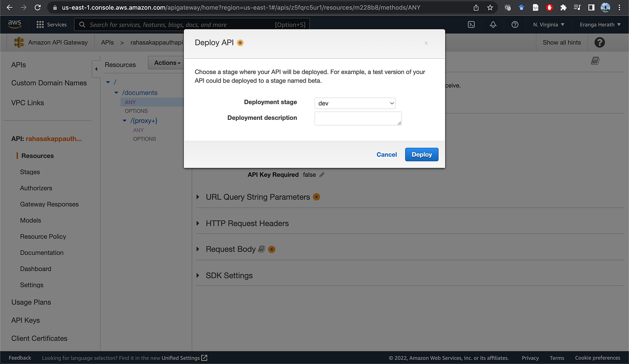
Task: Expand the SDK Settings section
Action: [x=198, y=275]
